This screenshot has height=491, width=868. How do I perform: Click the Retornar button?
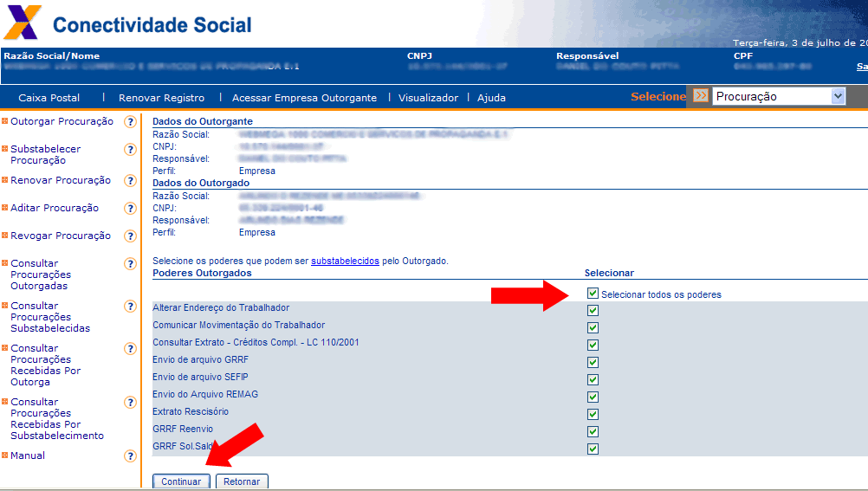pyautogui.click(x=242, y=481)
